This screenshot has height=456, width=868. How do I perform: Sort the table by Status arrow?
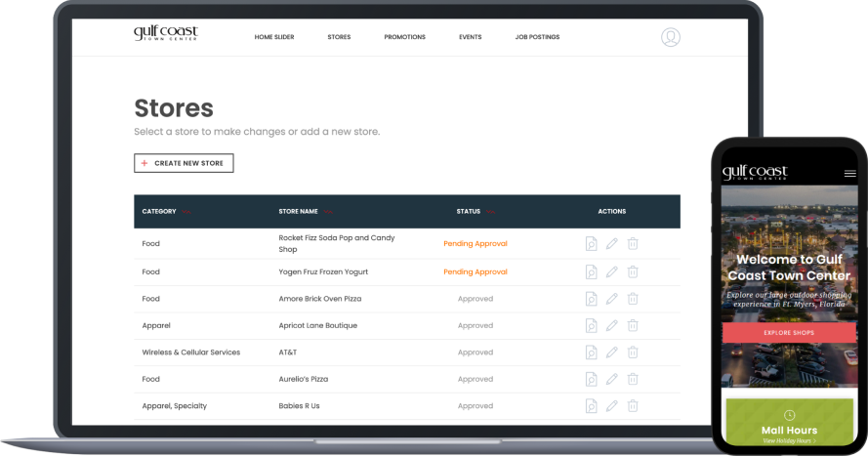(x=491, y=212)
